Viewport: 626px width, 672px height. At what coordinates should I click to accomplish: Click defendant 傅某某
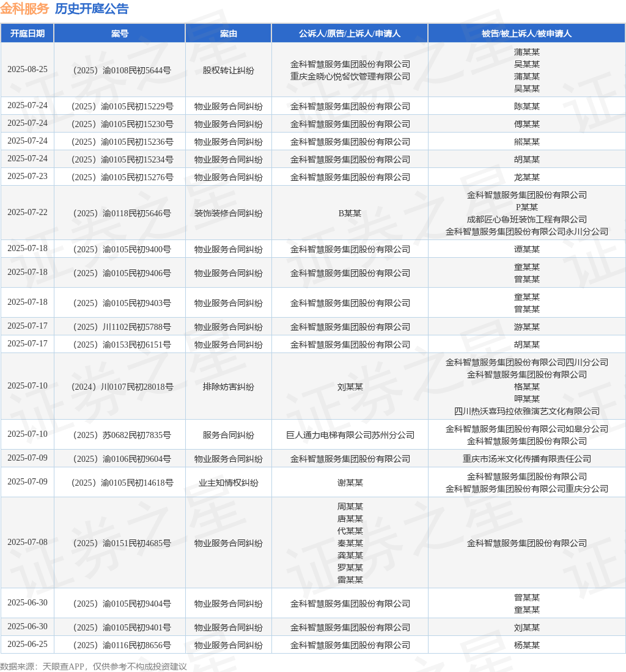tap(526, 124)
